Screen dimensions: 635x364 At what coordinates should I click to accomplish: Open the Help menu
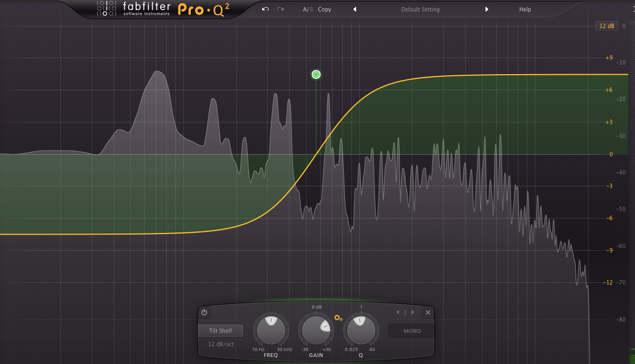click(525, 9)
